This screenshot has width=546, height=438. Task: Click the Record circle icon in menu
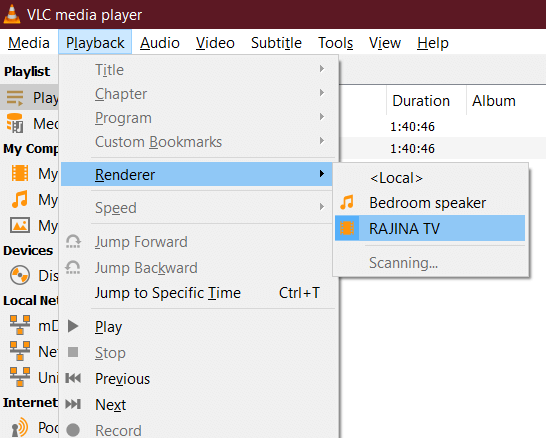pyautogui.click(x=73, y=430)
